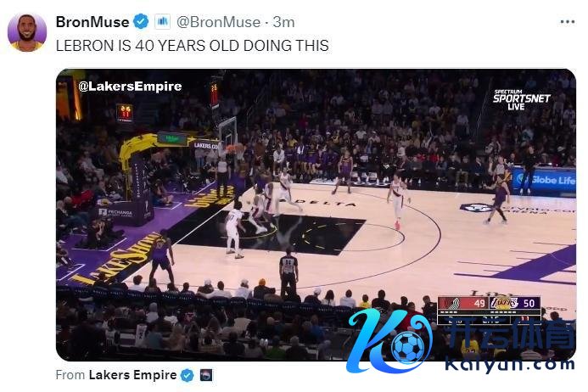Screen dimensions: 588x392
Task: Open the three-dot more options menu
Action: pyautogui.click(x=568, y=22)
